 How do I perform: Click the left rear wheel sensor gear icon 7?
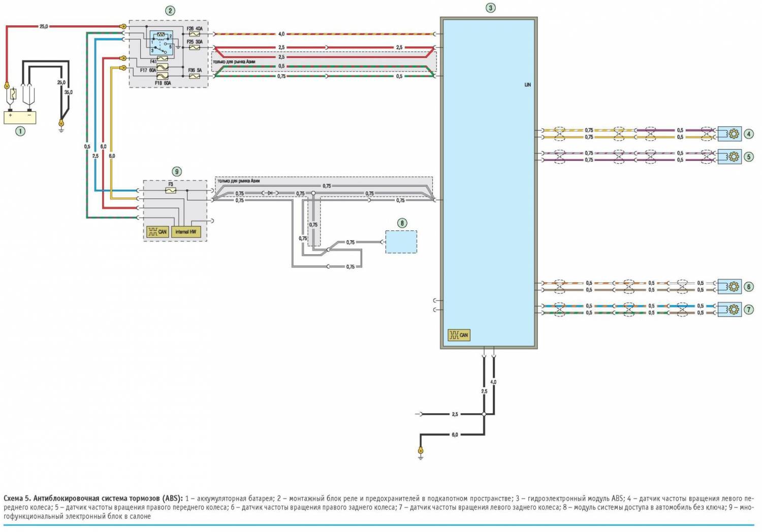(733, 309)
